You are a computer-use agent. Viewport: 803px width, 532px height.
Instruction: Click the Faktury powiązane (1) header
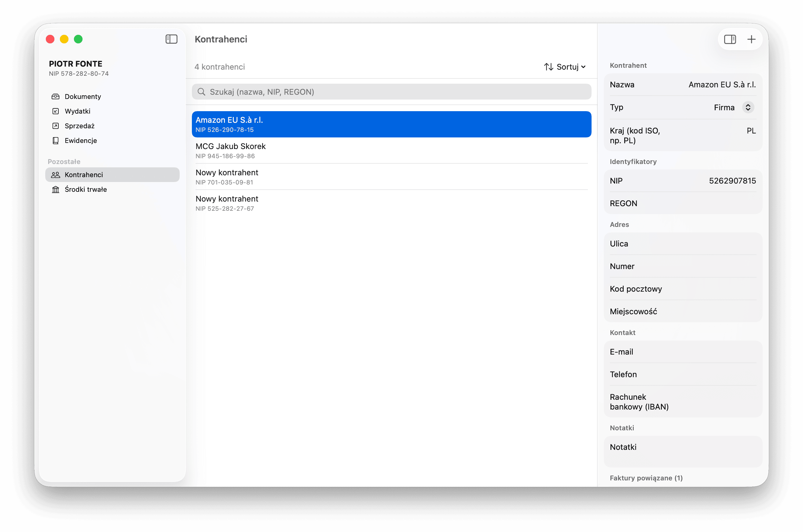coord(646,478)
